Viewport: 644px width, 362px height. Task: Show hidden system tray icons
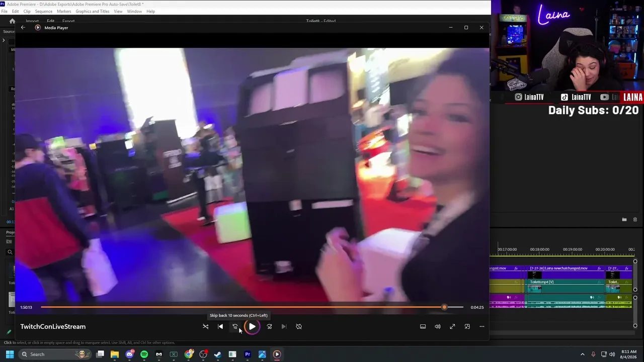583,354
